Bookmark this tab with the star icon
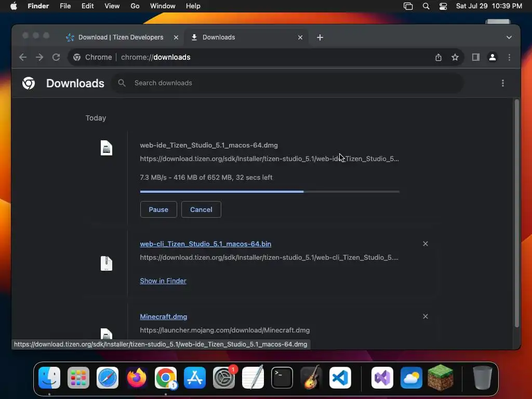 tap(455, 57)
